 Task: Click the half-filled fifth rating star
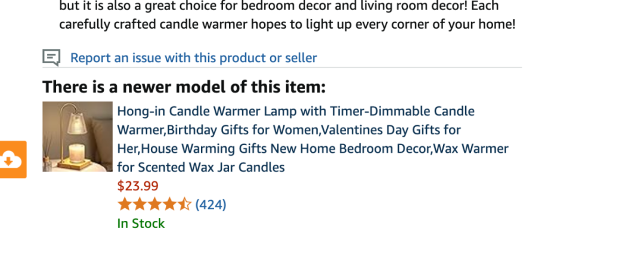pyautogui.click(x=184, y=204)
